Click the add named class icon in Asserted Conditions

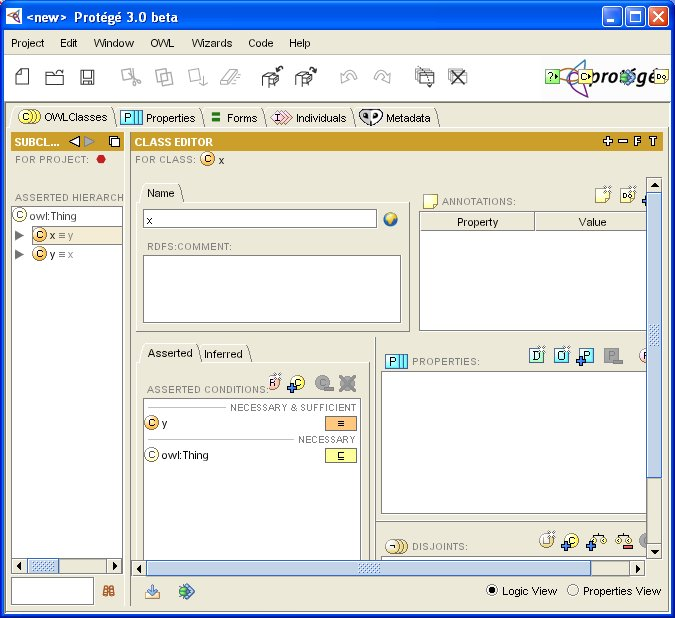[296, 383]
